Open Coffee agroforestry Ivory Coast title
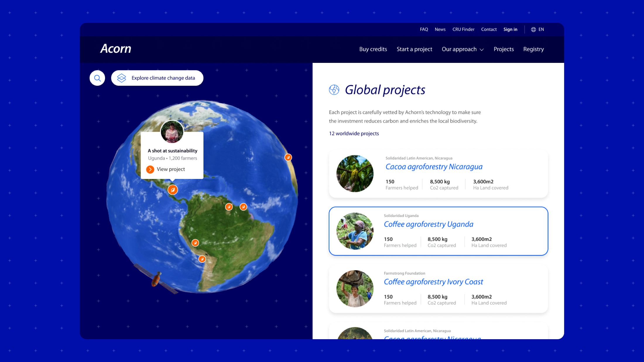This screenshot has height=362, width=644. click(433, 282)
